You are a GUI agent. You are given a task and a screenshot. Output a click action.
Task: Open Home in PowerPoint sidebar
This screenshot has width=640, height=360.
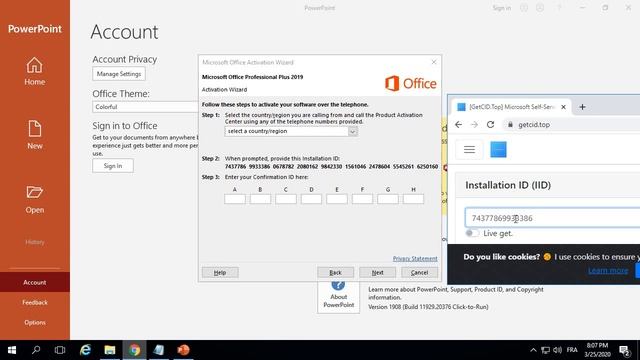pyautogui.click(x=35, y=71)
